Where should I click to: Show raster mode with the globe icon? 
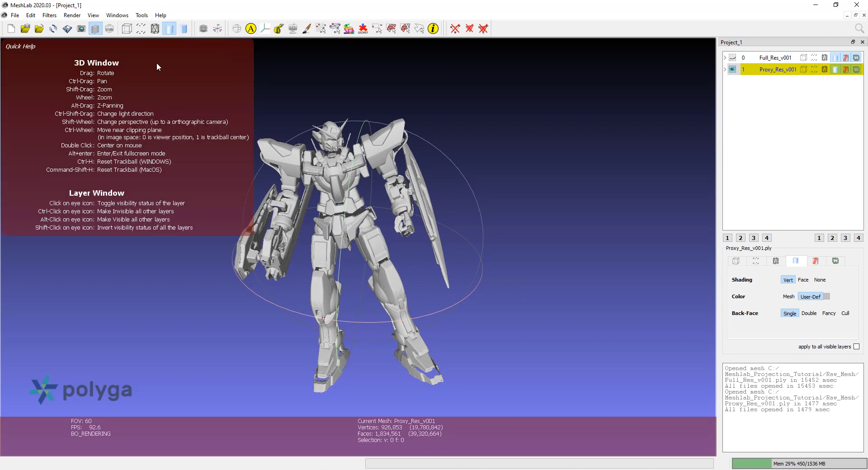pos(109,29)
